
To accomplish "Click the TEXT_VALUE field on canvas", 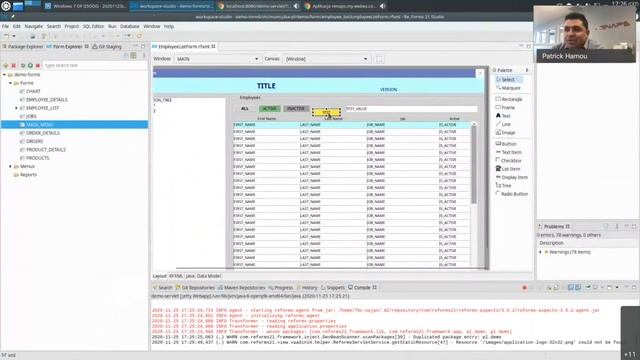I will click(411, 109).
